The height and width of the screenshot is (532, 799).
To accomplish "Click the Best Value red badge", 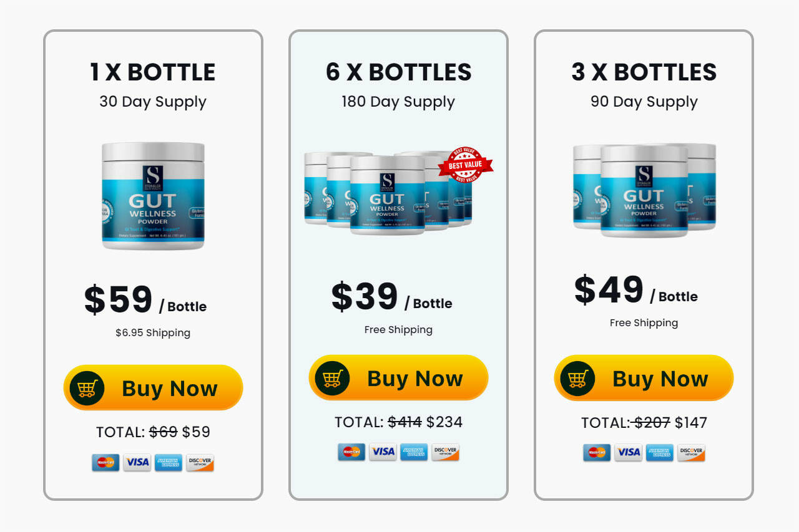I will [466, 165].
